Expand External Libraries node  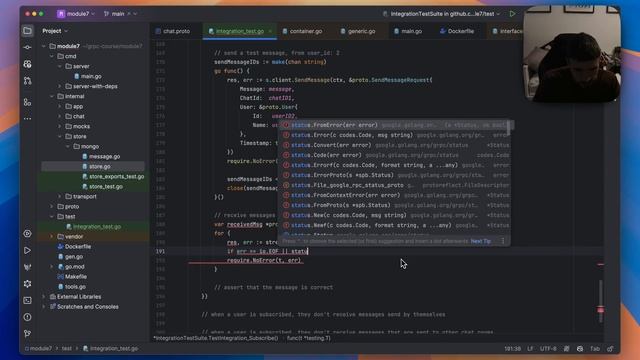[44, 297]
